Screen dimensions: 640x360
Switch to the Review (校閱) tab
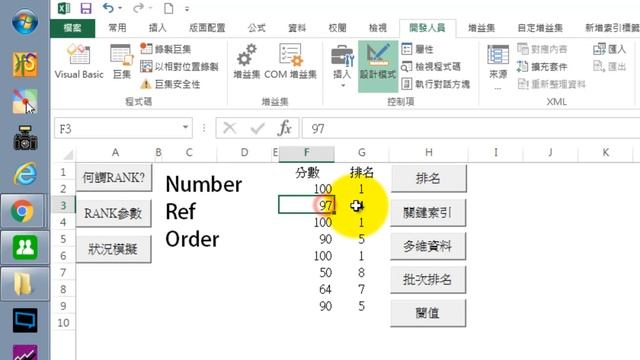[337, 28]
